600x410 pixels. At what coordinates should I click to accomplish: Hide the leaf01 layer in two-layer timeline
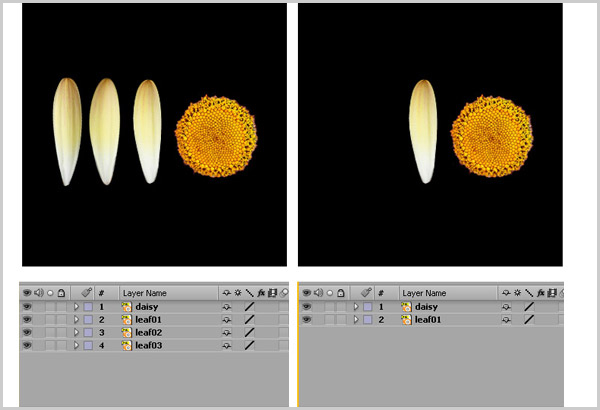point(307,319)
